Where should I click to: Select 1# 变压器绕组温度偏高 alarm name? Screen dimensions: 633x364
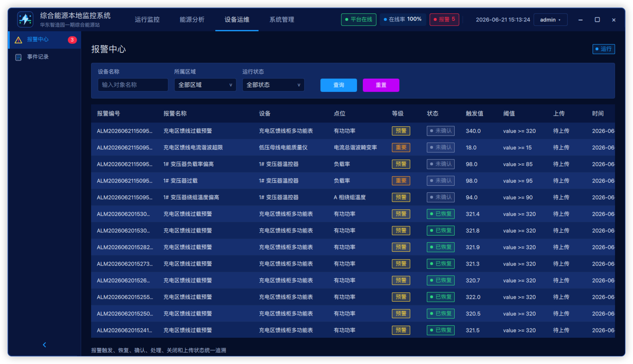click(191, 197)
